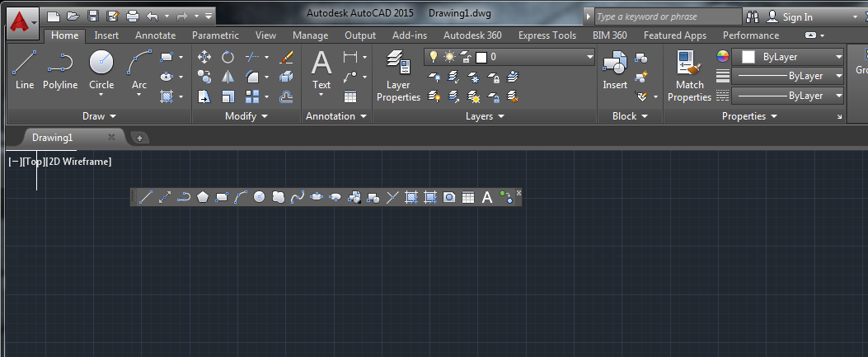Switch to the Annotate ribbon tab
This screenshot has height=357, width=868.
tap(156, 35)
